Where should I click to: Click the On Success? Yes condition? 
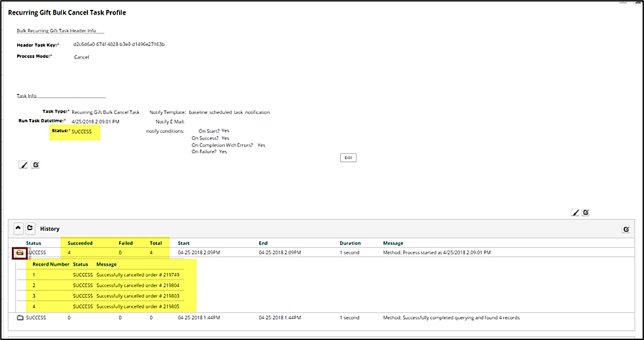coord(211,138)
